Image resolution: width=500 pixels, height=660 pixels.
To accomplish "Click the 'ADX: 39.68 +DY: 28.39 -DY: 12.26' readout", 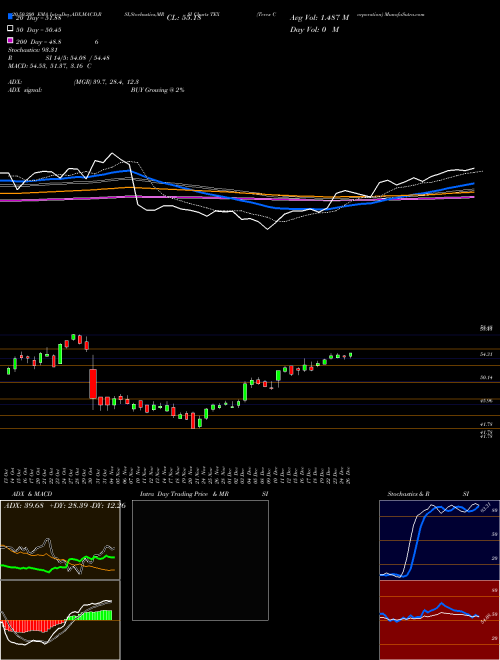I will tap(65, 505).
